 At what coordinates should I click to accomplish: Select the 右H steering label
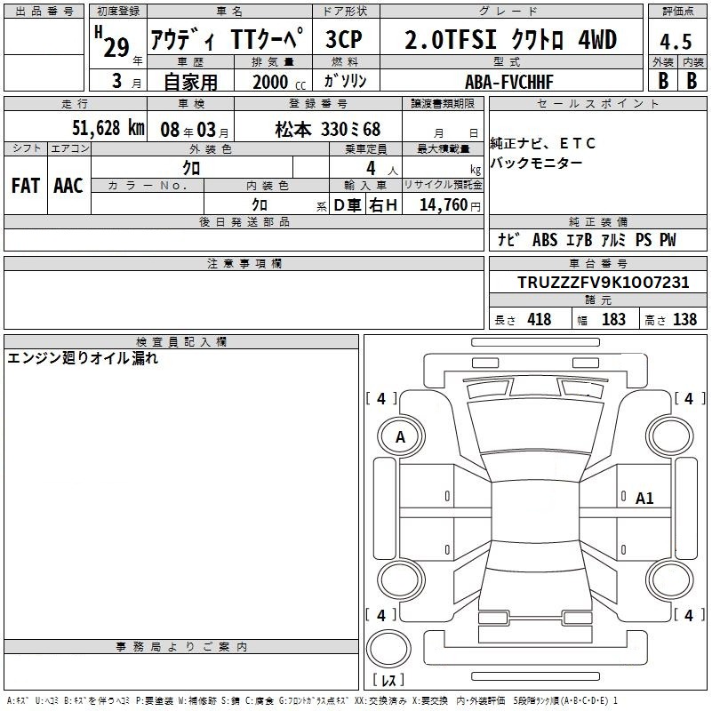pyautogui.click(x=383, y=204)
